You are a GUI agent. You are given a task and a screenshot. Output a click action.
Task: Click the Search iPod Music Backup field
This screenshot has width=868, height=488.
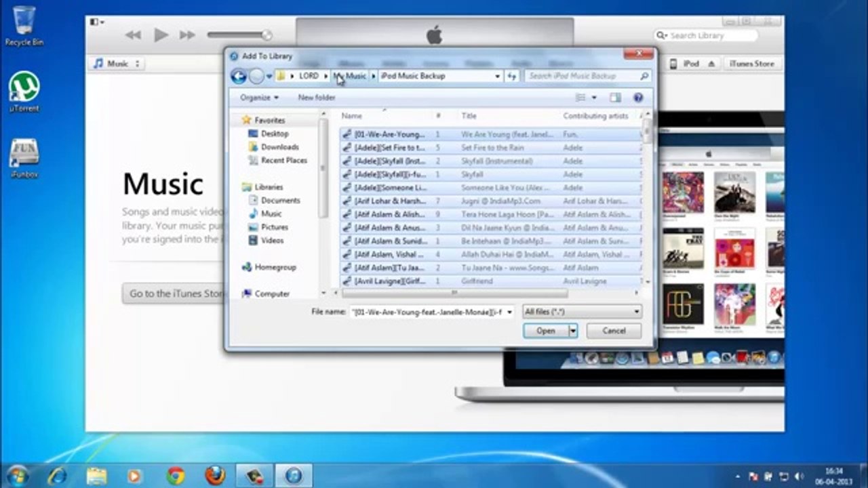pyautogui.click(x=583, y=77)
